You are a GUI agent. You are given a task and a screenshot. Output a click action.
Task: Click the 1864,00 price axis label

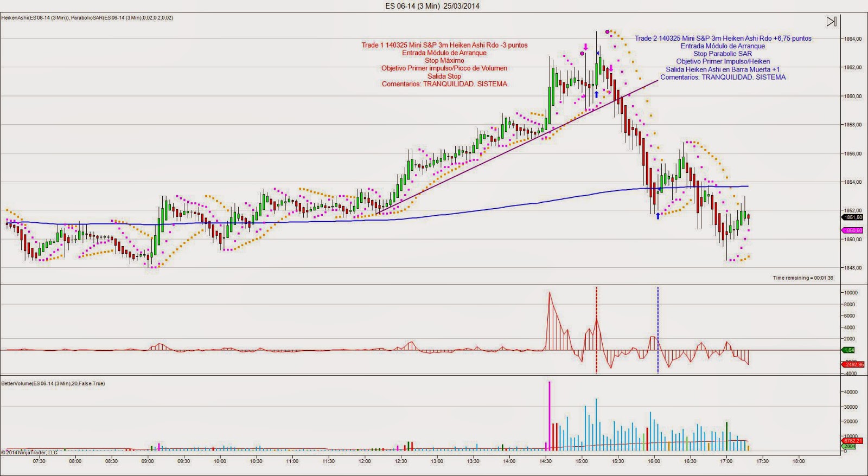coord(853,39)
